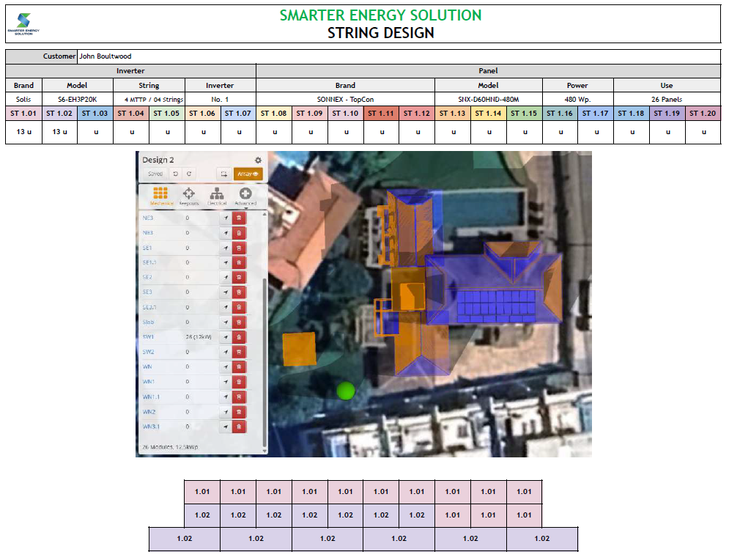Click the scroll-down arrow of segment list
The image size is (729, 560).
point(264,451)
